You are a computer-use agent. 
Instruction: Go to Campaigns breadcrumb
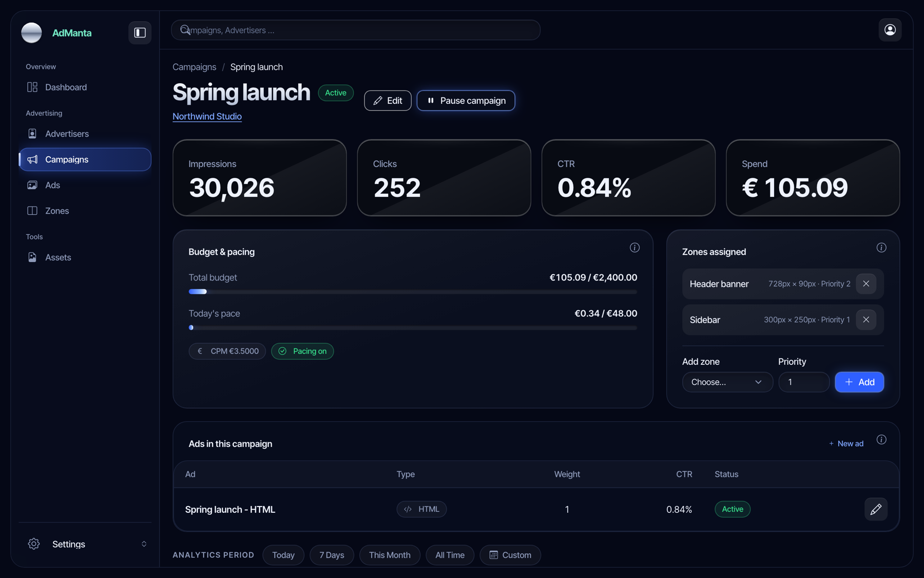coord(194,67)
